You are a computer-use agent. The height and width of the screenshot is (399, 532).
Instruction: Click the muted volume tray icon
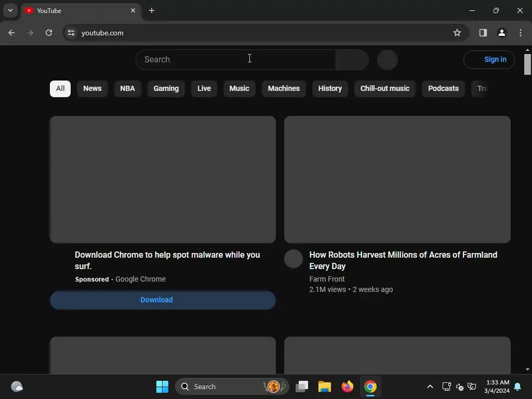[x=459, y=387]
